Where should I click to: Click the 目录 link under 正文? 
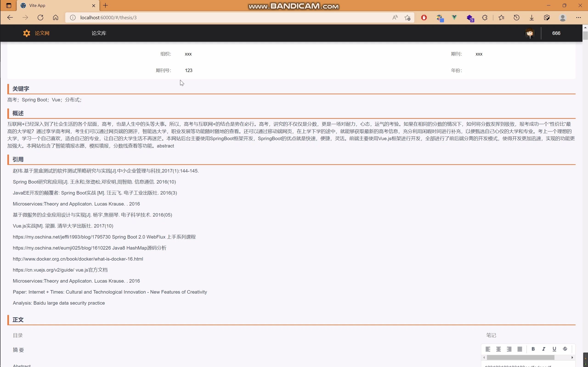tap(17, 335)
